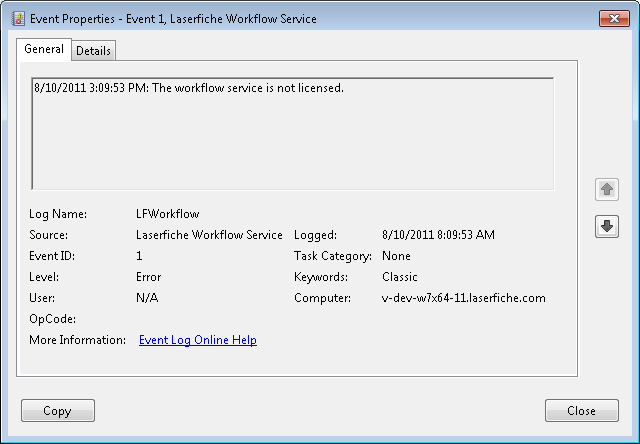Click the Keywords value Classic
Viewport: 640px width, 444px height.
(400, 277)
